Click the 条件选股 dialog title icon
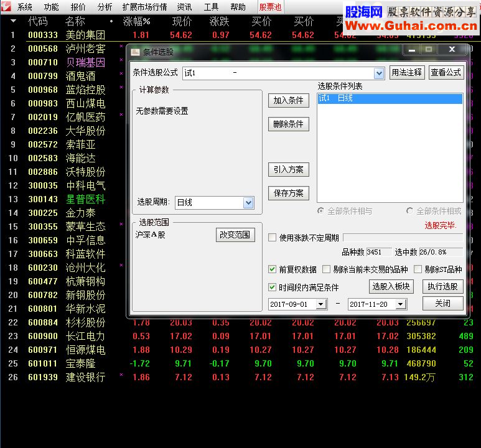Image resolution: width=481 pixels, height=448 pixels. point(135,52)
